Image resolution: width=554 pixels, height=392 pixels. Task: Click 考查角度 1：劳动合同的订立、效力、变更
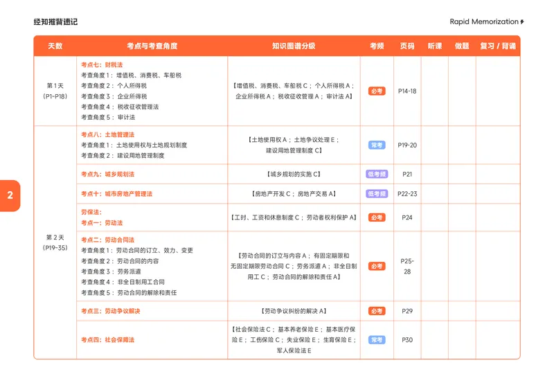[137, 250]
